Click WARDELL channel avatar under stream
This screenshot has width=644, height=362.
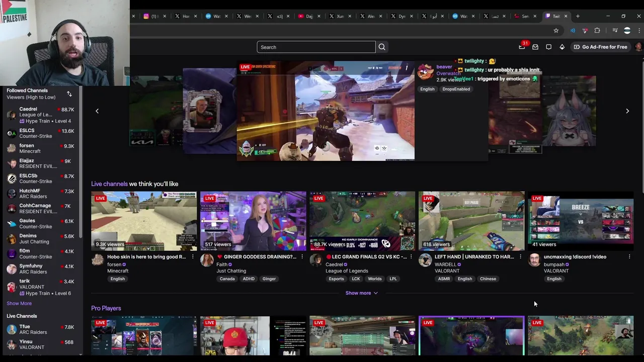point(425,260)
